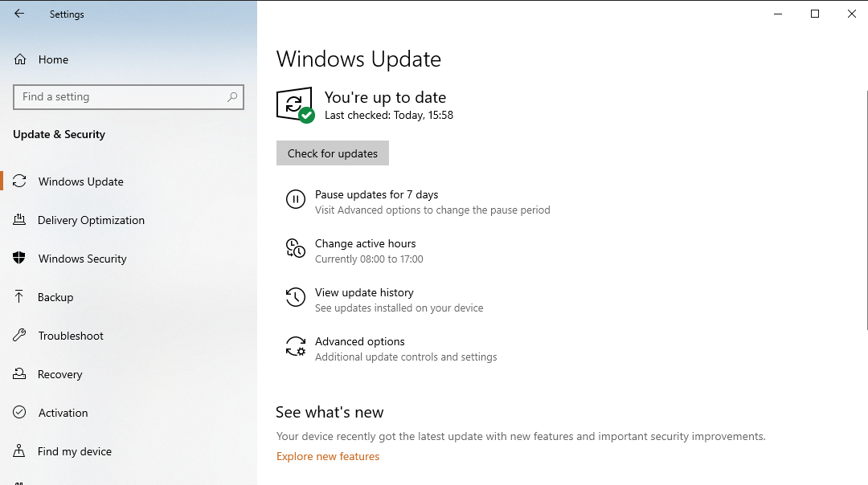Click the Windows Update page title
Screen dimensions: 868x485
click(x=358, y=59)
